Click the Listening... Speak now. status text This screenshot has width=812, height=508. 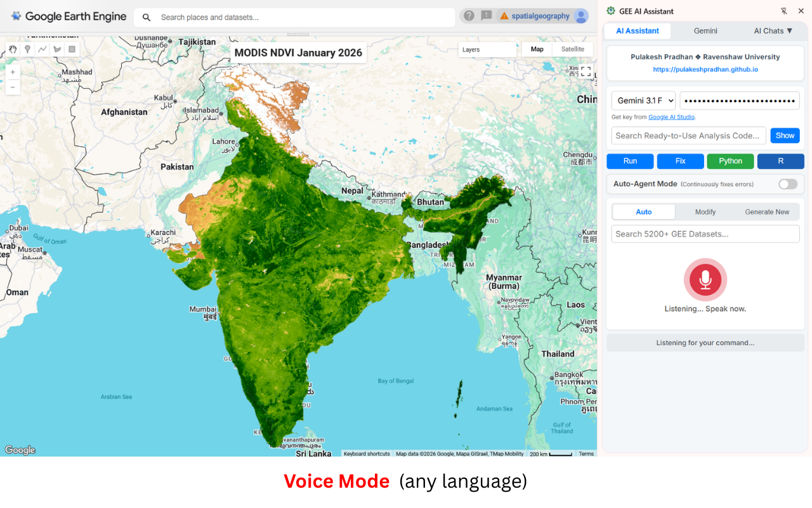(x=705, y=309)
